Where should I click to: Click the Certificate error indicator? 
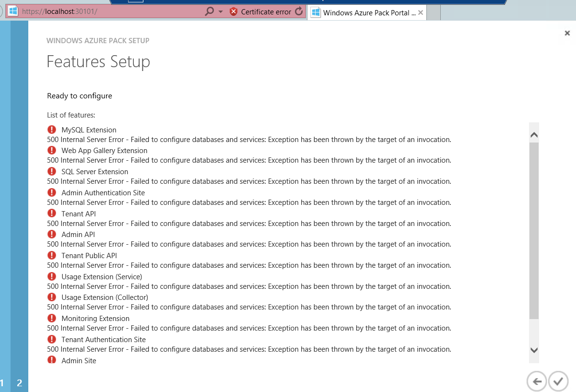[x=260, y=12]
